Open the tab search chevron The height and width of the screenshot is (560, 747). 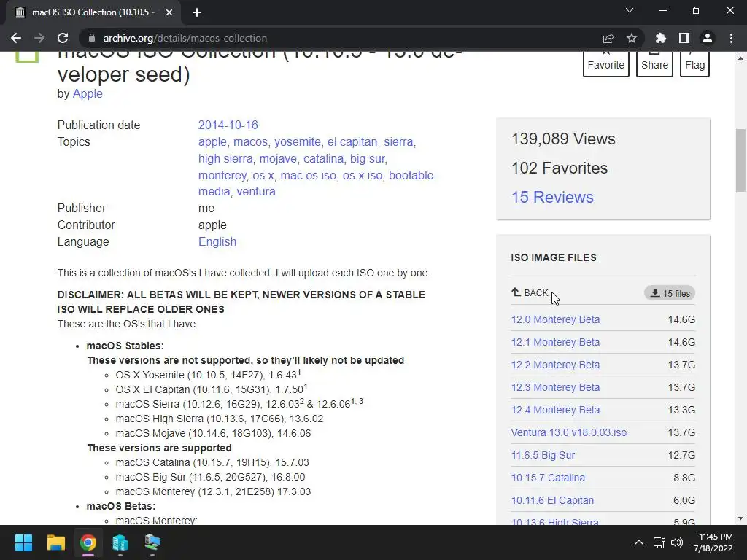(630, 10)
